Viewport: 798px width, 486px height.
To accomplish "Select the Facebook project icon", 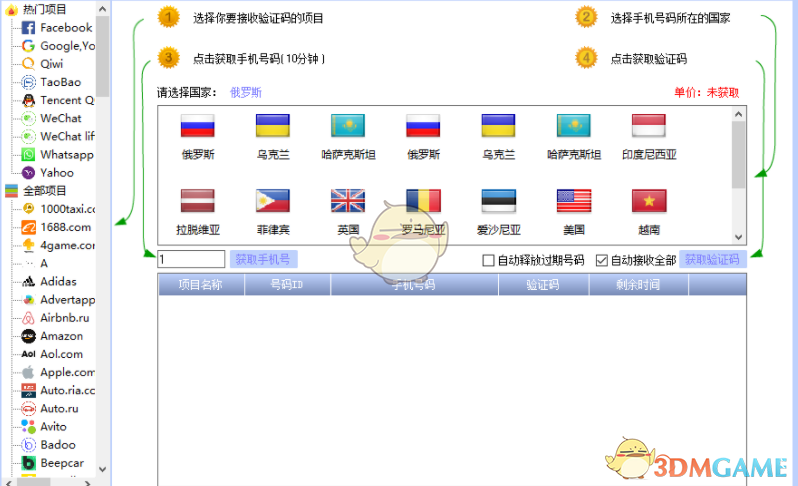I will (x=28, y=27).
